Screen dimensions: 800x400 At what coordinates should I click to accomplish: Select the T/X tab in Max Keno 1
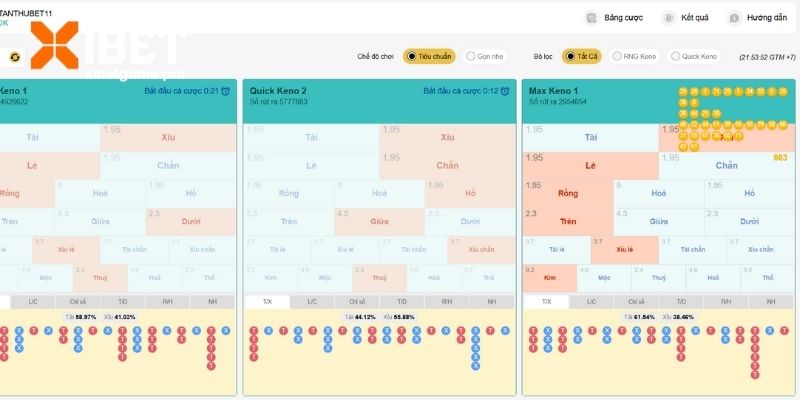(x=546, y=301)
